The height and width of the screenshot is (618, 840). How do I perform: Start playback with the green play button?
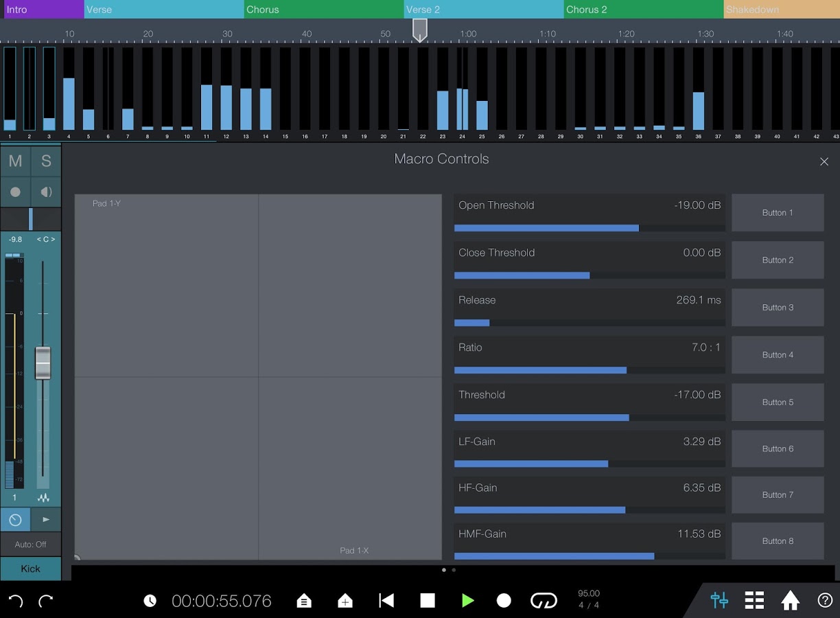(468, 600)
